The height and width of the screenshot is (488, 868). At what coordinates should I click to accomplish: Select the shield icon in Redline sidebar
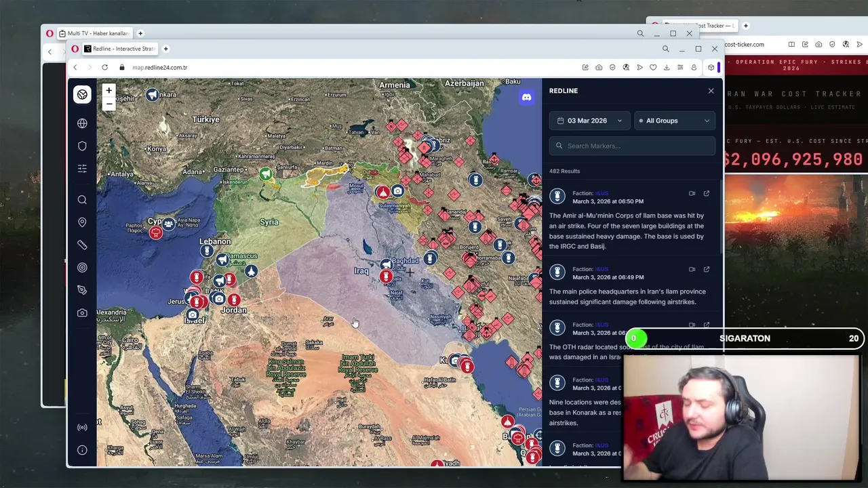(82, 146)
